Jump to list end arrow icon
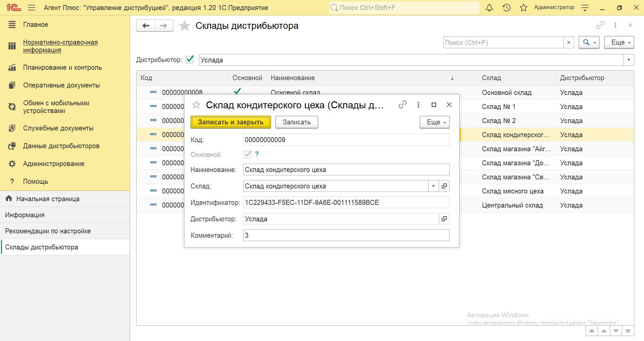644x341 pixels. (x=628, y=331)
